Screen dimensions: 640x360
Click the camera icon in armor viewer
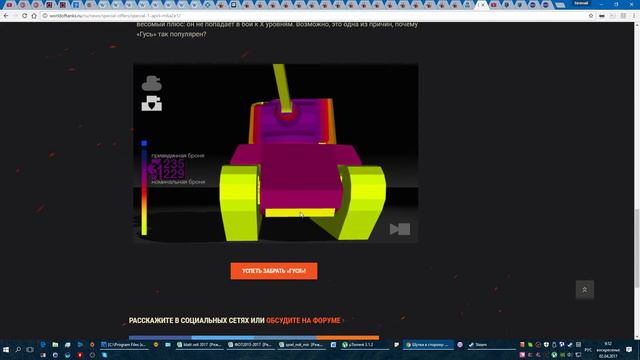pos(400,229)
